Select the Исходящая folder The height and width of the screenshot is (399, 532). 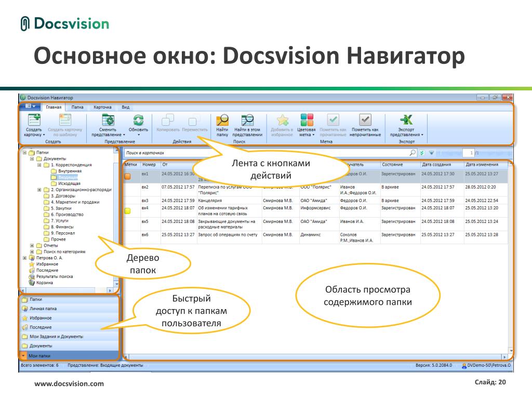(69, 183)
